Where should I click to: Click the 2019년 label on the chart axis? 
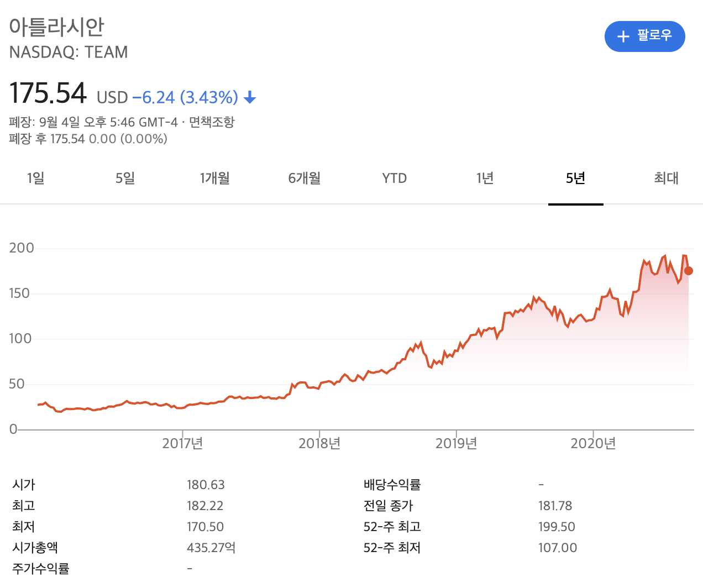(x=456, y=443)
